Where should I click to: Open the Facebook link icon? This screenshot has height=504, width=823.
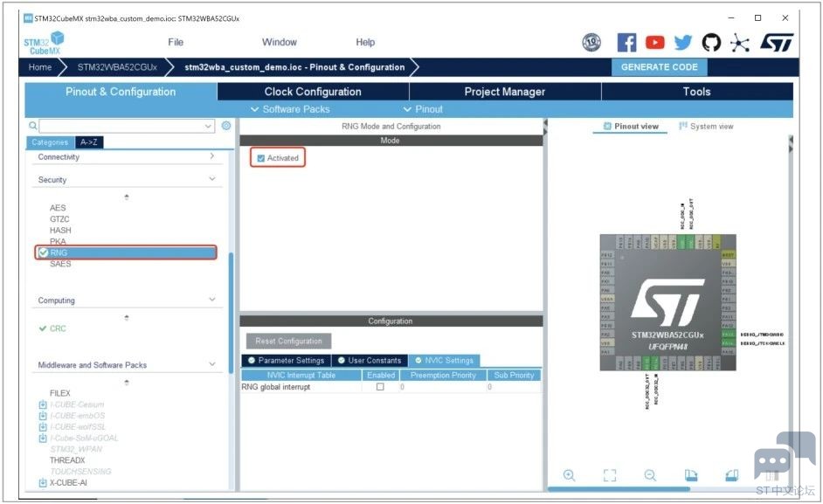coord(626,43)
